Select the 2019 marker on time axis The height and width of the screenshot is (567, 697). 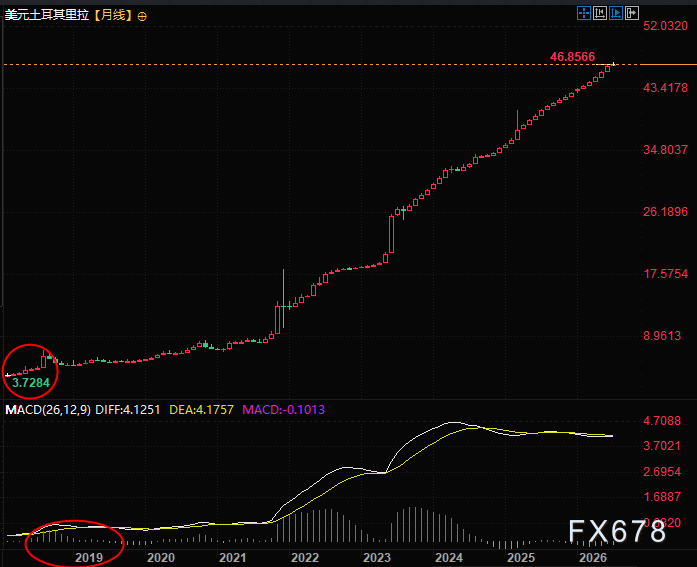tap(88, 557)
